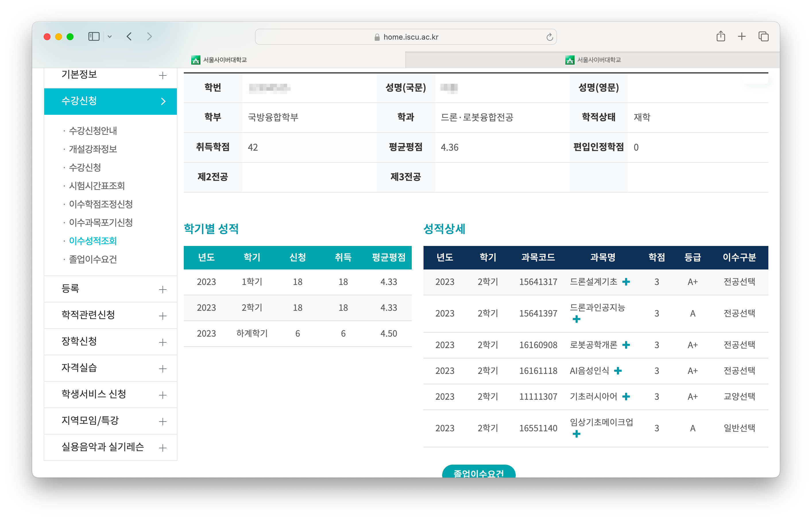Select the 이수성적조회 submenu item
Viewport: 812px width, 520px height.
coord(93,241)
